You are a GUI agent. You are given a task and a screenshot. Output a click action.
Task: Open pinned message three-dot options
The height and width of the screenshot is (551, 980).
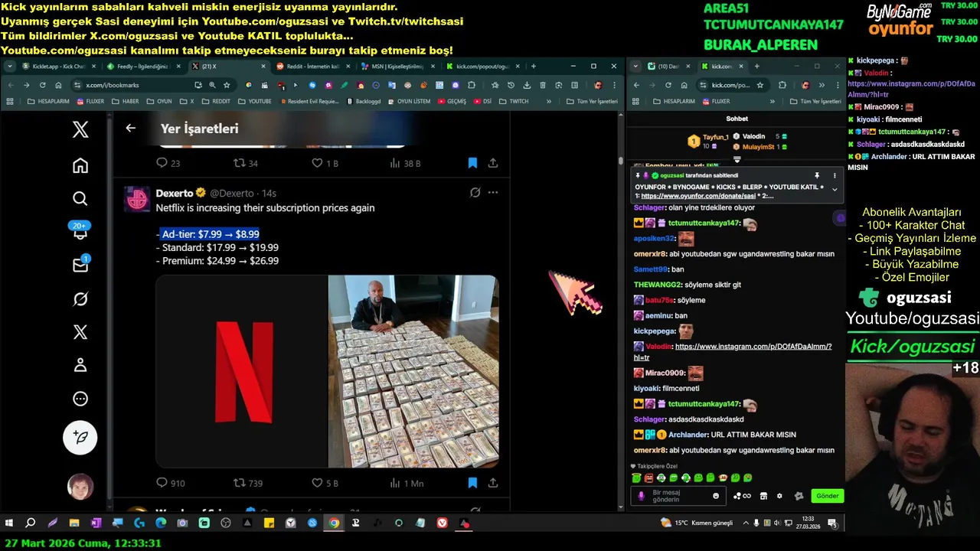(x=835, y=175)
